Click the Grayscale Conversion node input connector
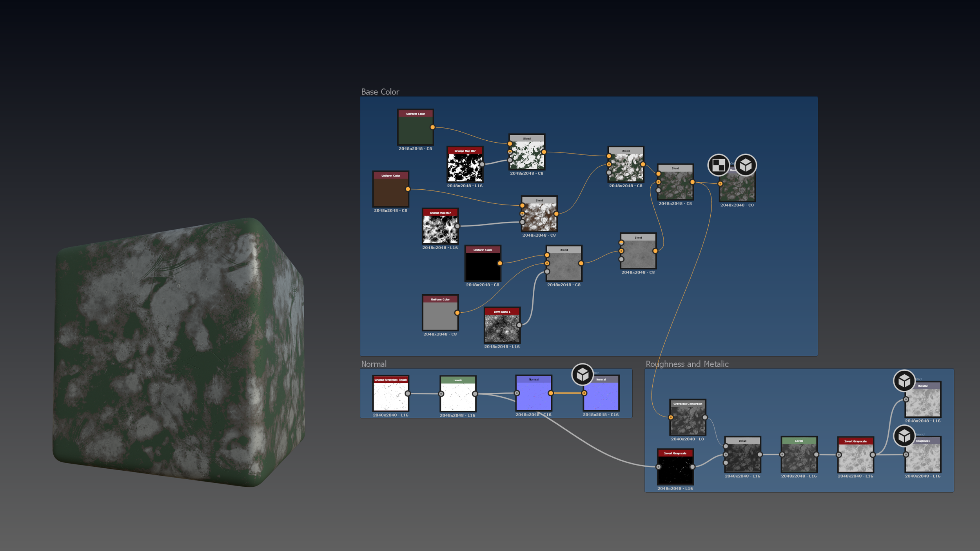Image resolution: width=980 pixels, height=551 pixels. click(x=671, y=417)
